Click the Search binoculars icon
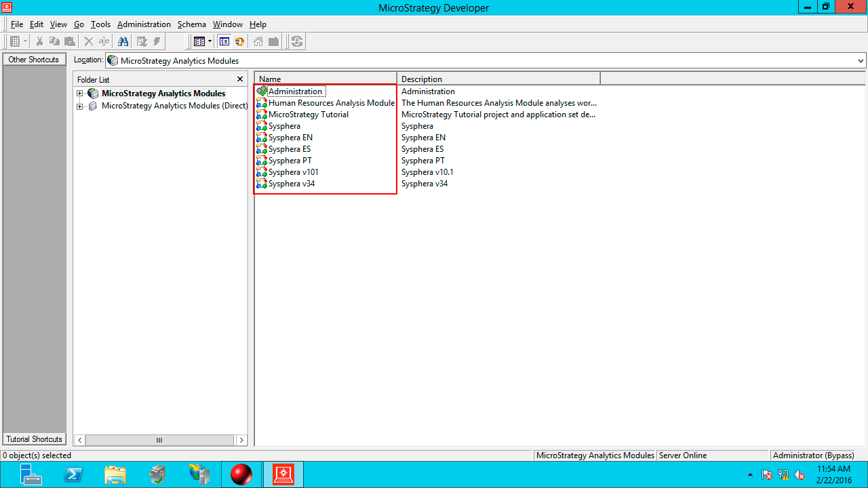 coord(123,41)
